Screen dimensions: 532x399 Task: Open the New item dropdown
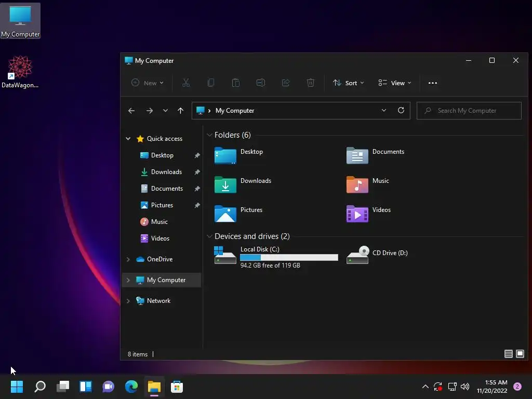pos(147,83)
